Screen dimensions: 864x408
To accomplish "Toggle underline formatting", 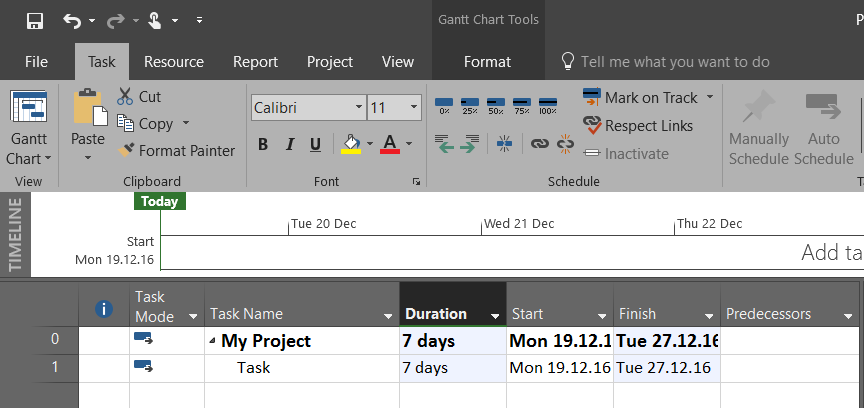I will (315, 144).
